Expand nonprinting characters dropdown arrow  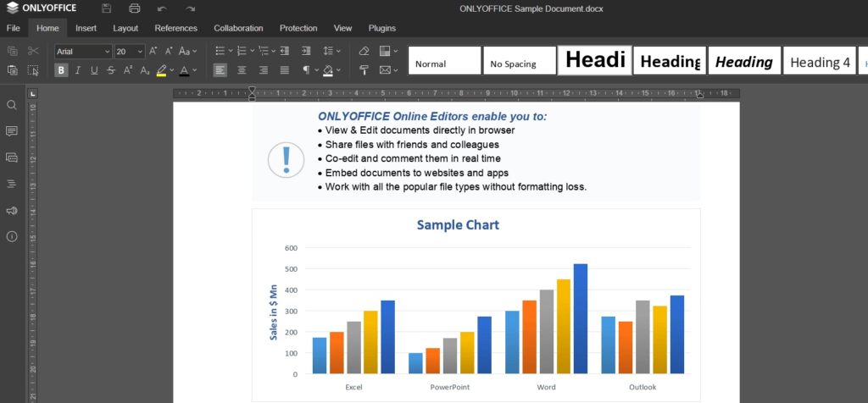tap(317, 70)
